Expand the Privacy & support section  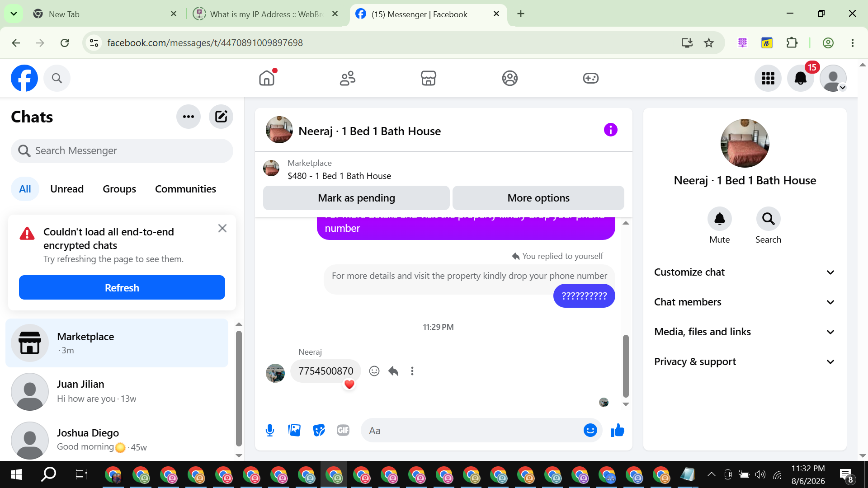(745, 361)
